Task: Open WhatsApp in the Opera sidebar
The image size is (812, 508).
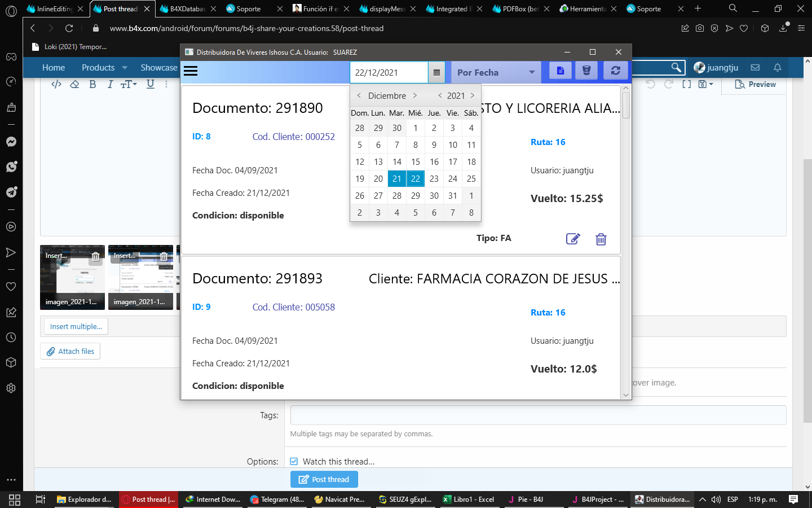Action: tap(11, 167)
